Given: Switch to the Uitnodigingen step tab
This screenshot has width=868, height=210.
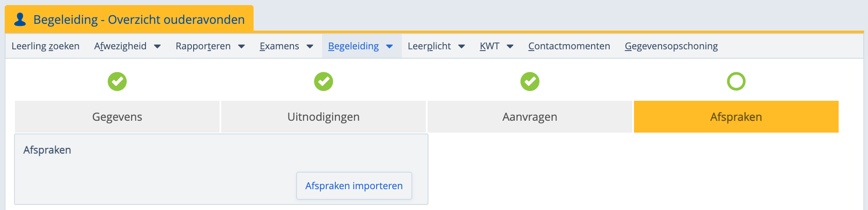Looking at the screenshot, I should [323, 117].
